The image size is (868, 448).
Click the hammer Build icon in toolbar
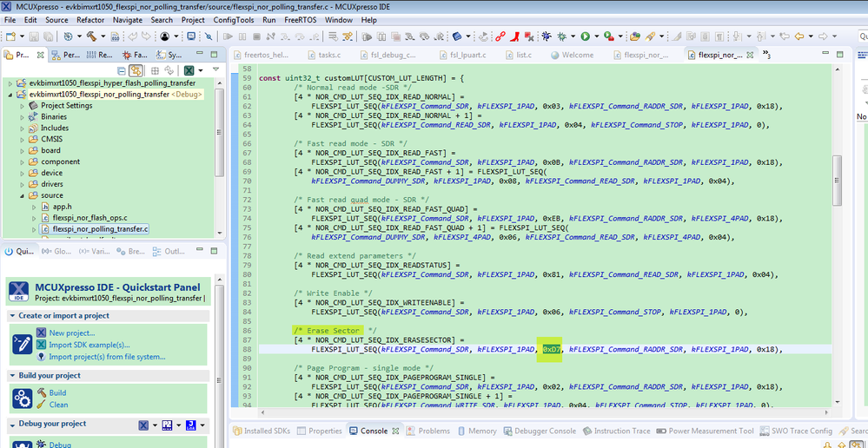coord(90,36)
